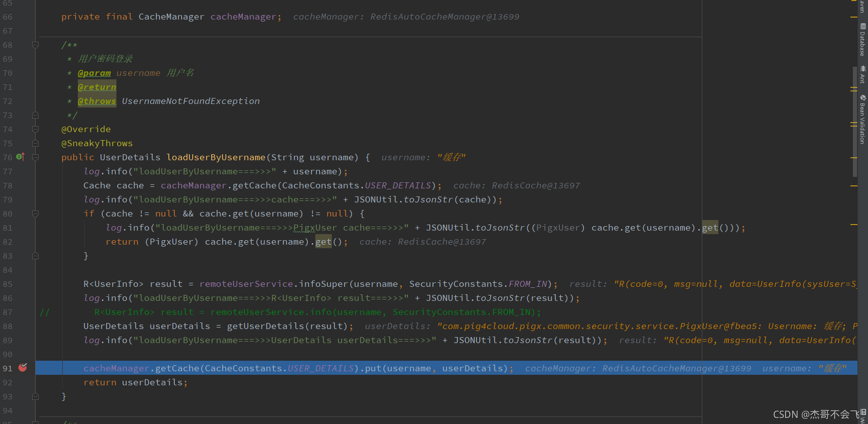868x424 pixels.
Task: Jump to warning stripe mark beside line 78
Action: (x=853, y=186)
